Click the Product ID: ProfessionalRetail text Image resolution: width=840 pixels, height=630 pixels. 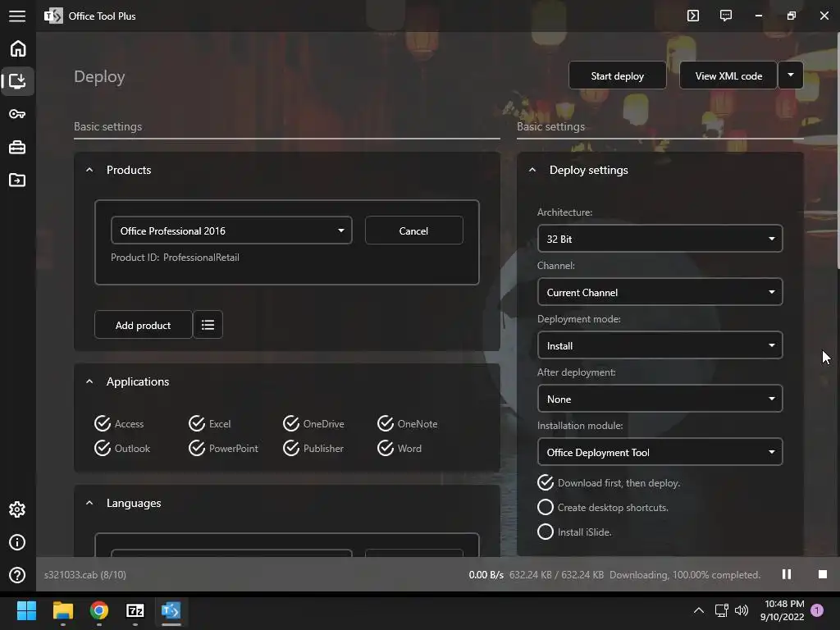click(x=175, y=257)
